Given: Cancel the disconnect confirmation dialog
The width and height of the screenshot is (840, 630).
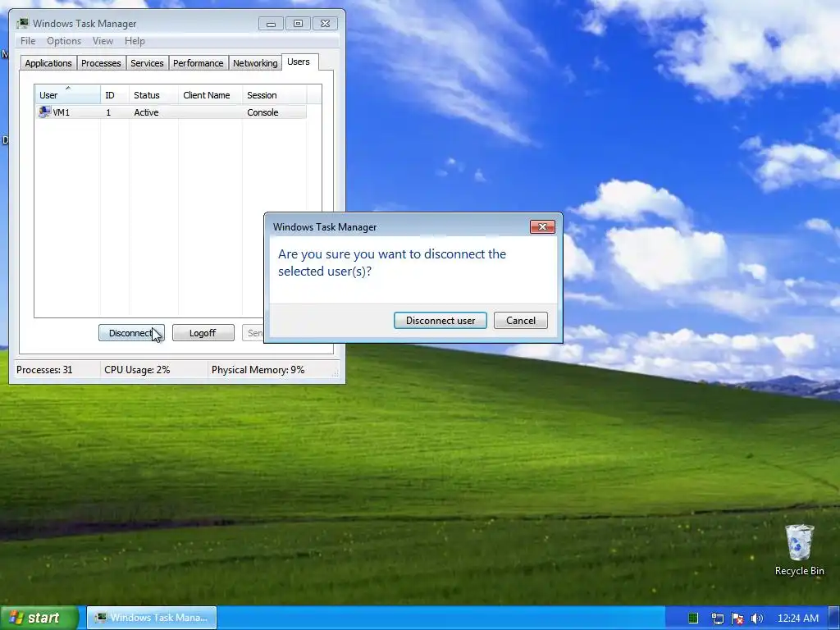Looking at the screenshot, I should 520,321.
